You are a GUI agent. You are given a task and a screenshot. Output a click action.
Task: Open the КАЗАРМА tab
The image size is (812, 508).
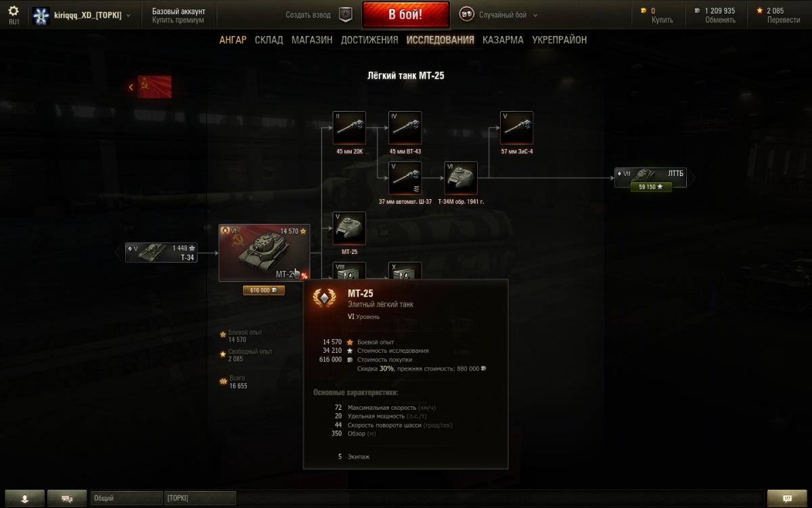[x=503, y=40]
